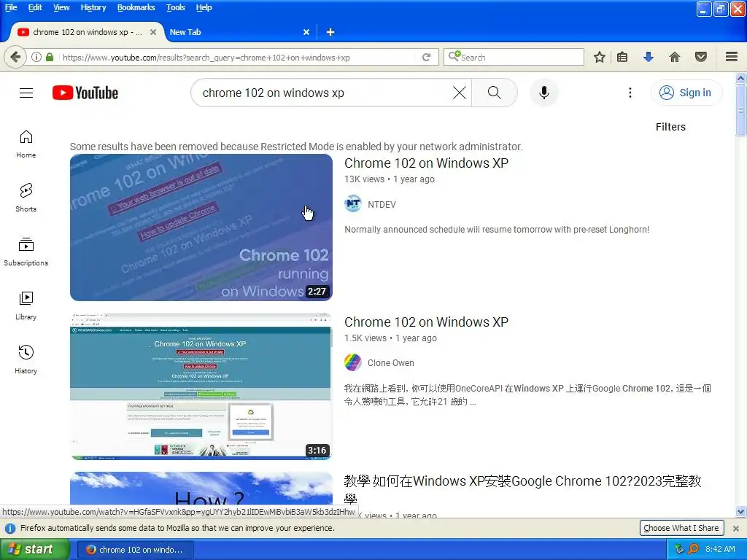This screenshot has height=560, width=747.
Task: Click the scrollbar down arrow
Action: 740,511
